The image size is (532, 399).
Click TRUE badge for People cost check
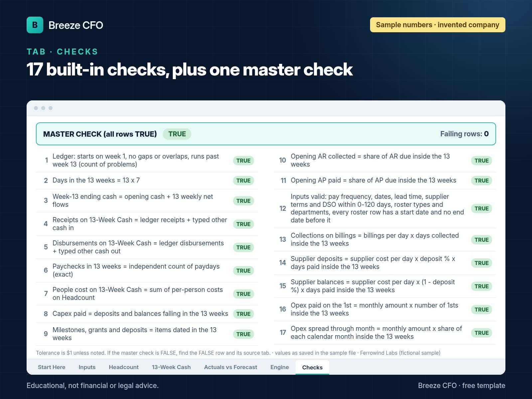(x=243, y=294)
